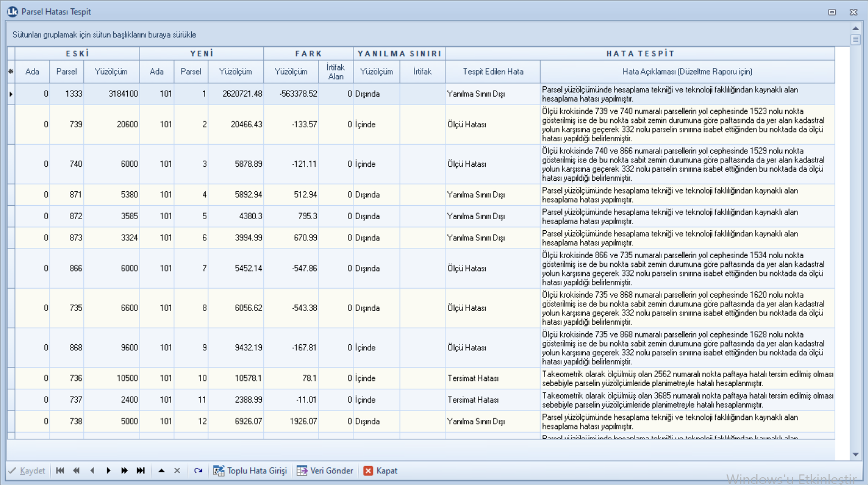Click the X cancel icon in navigator

pyautogui.click(x=177, y=471)
